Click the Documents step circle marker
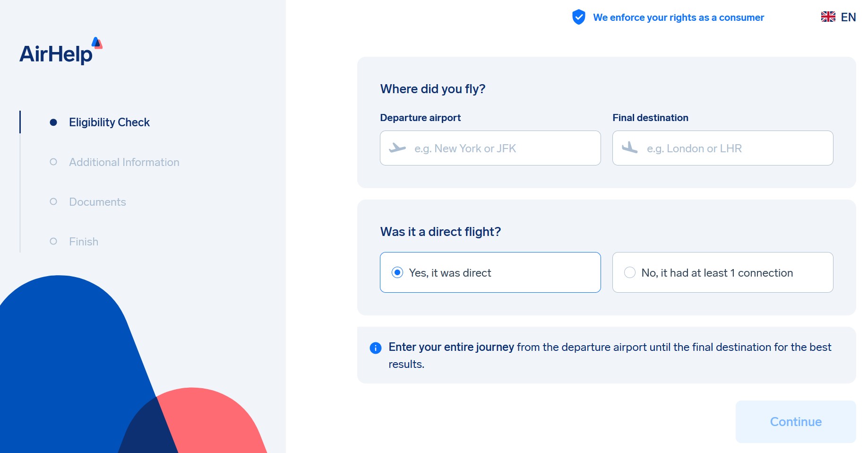868x453 pixels. click(x=53, y=202)
